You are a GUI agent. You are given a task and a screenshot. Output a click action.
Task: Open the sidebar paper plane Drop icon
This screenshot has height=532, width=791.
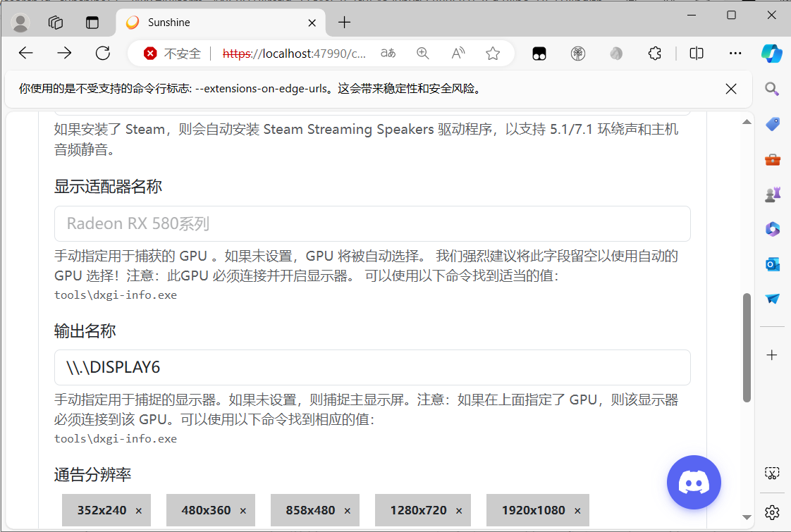click(773, 299)
